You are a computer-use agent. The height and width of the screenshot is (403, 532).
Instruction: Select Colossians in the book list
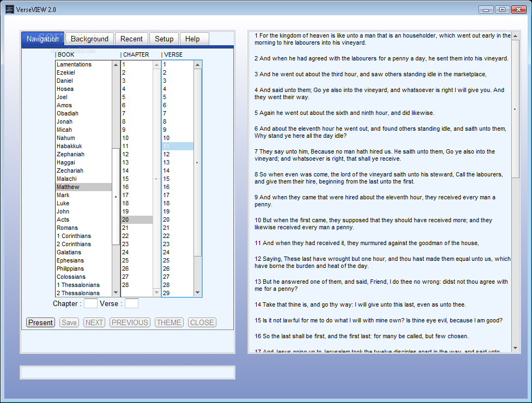[x=83, y=277]
